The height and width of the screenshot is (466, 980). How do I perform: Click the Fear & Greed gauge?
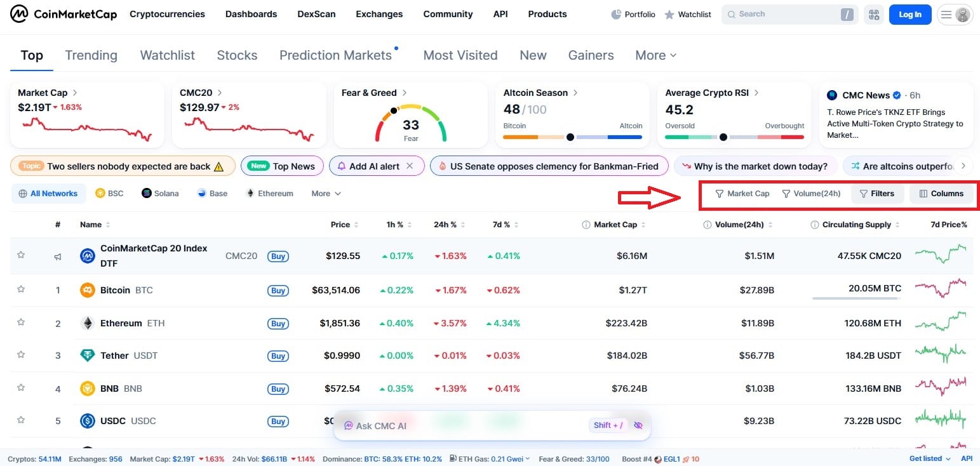[x=411, y=123]
